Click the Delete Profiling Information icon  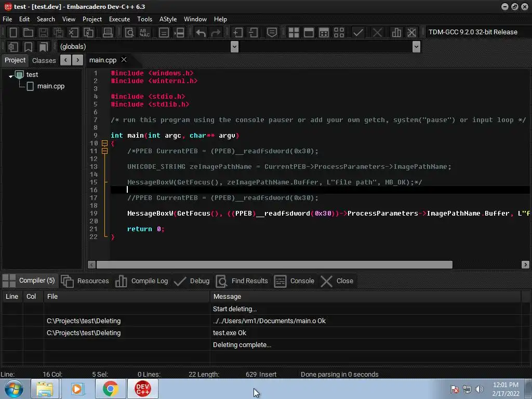pyautogui.click(x=411, y=33)
